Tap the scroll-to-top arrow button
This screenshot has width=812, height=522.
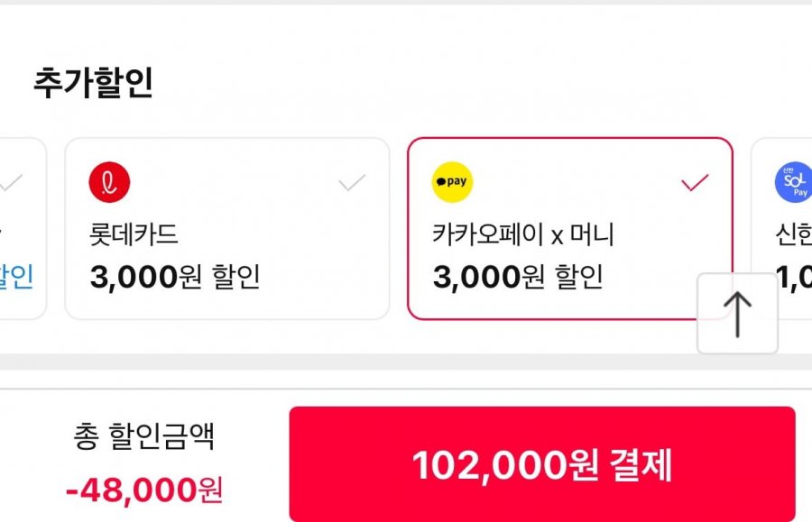(737, 314)
